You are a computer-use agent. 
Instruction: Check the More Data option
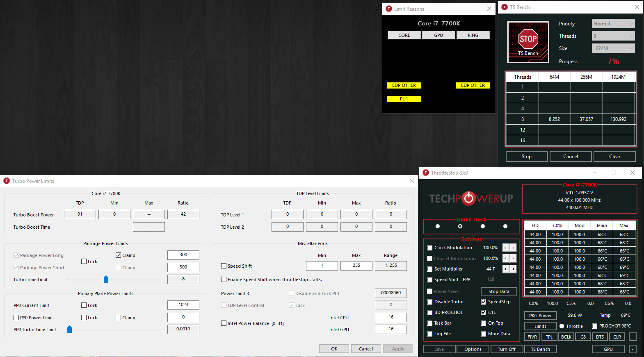click(x=484, y=334)
